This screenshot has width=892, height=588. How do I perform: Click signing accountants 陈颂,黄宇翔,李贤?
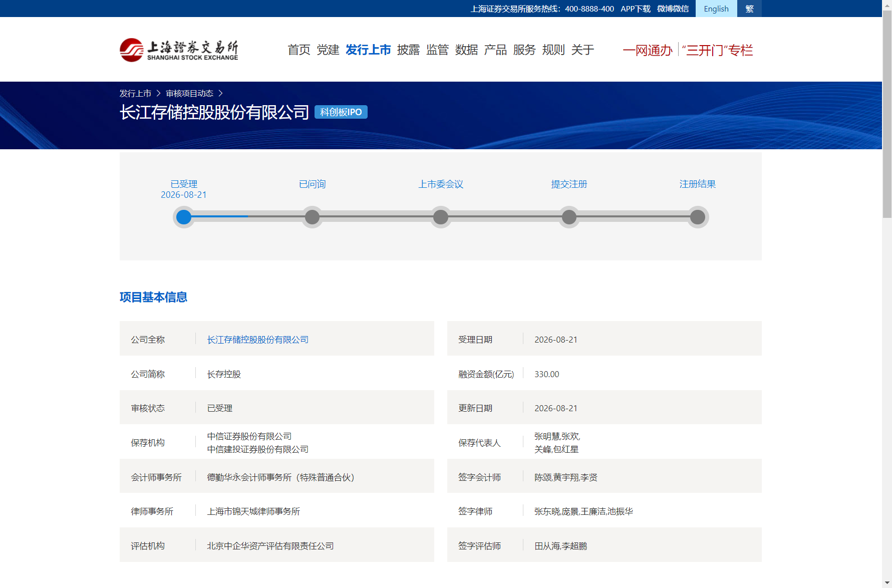tap(566, 477)
